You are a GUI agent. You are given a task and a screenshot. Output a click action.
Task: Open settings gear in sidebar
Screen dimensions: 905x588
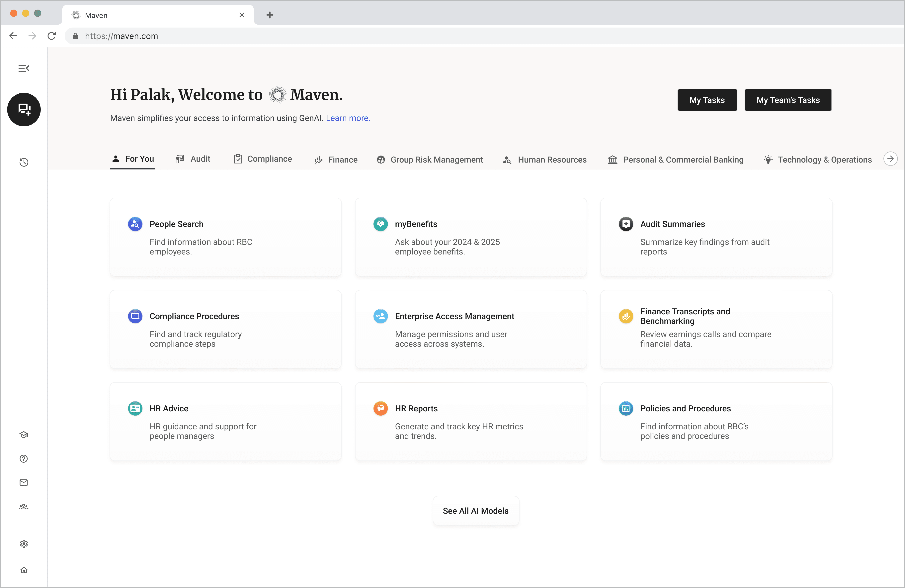coord(24,543)
